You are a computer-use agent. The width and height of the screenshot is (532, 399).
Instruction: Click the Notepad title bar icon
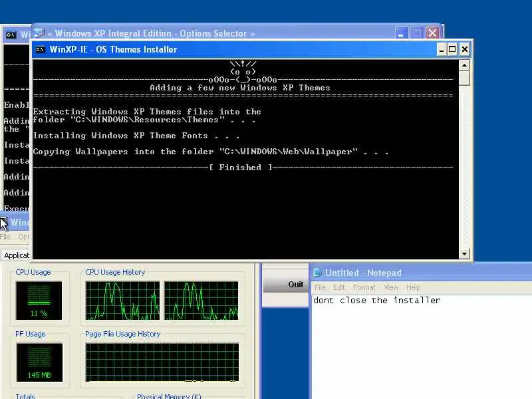[317, 273]
